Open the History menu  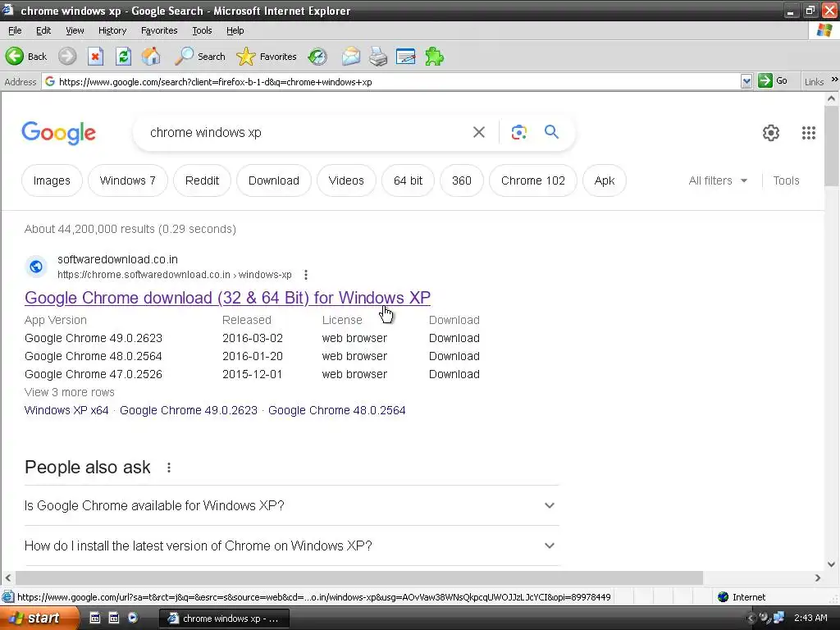[112, 30]
